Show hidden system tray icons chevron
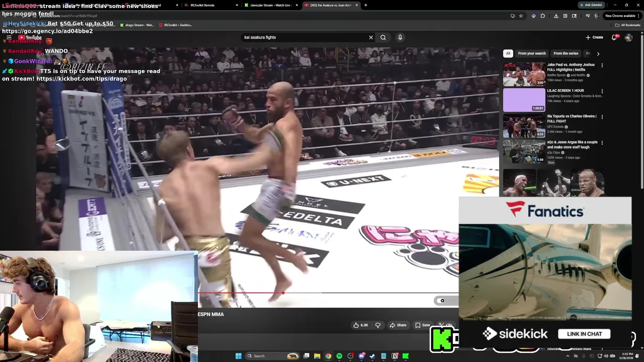The width and height of the screenshot is (644, 362). [x=568, y=356]
